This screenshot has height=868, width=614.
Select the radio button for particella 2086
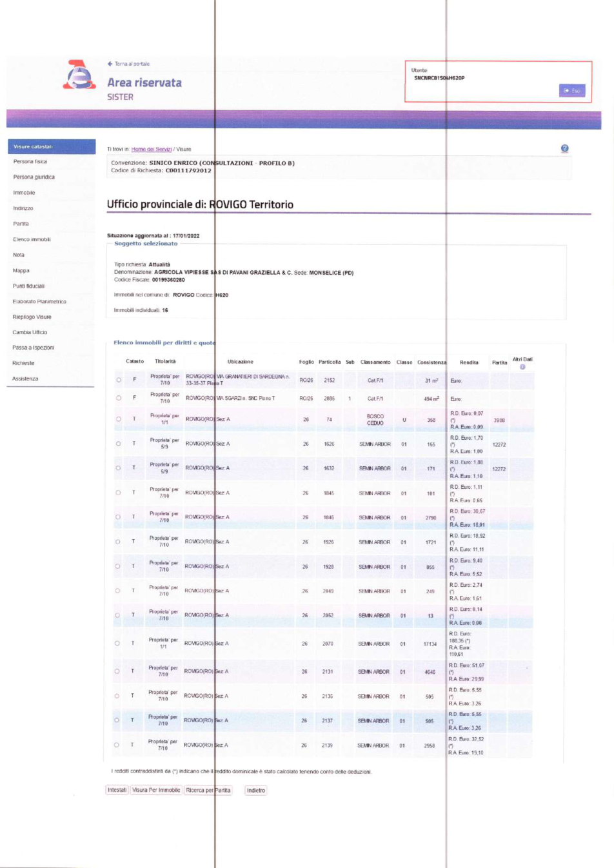pos(119,398)
